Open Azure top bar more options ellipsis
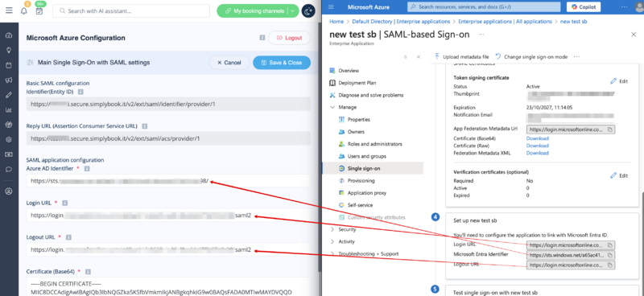This screenshot has height=296, width=644. [625, 7]
